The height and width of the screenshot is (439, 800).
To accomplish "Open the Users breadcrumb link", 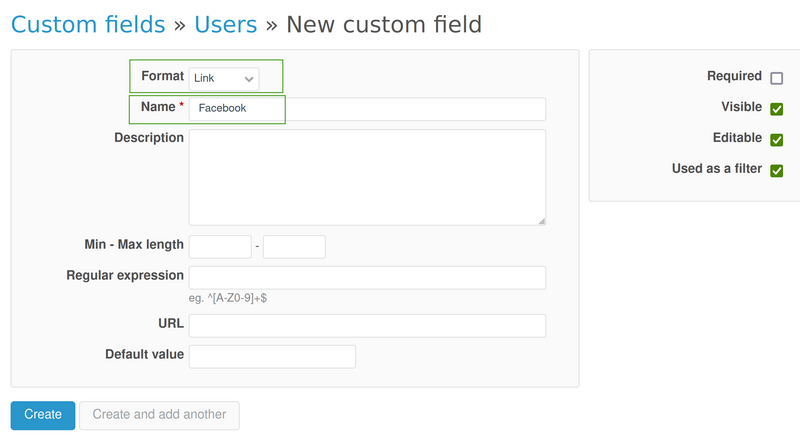I will [x=225, y=23].
